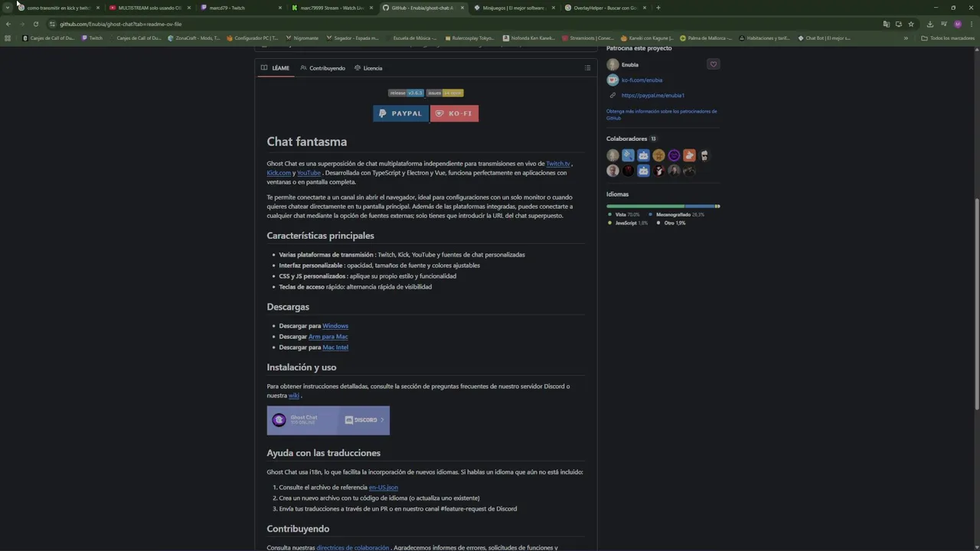Click the install app icon in address bar
This screenshot has height=551, width=980.
tap(899, 24)
